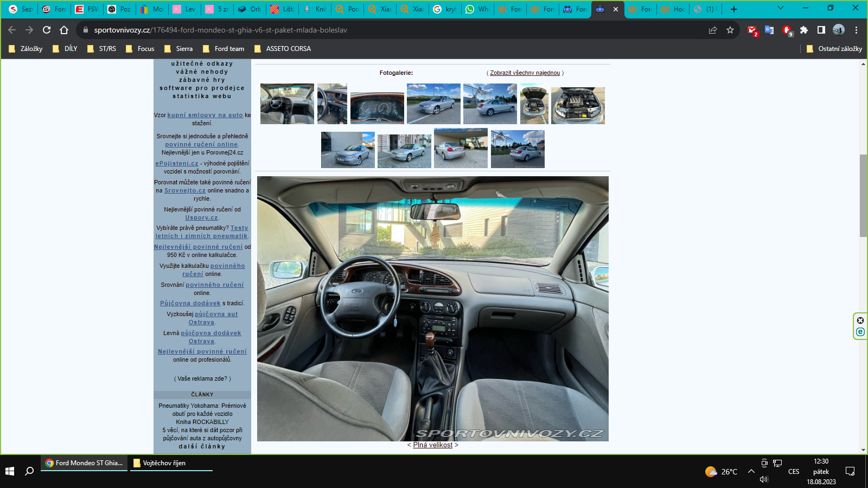Open 'další články' link

tap(202, 446)
